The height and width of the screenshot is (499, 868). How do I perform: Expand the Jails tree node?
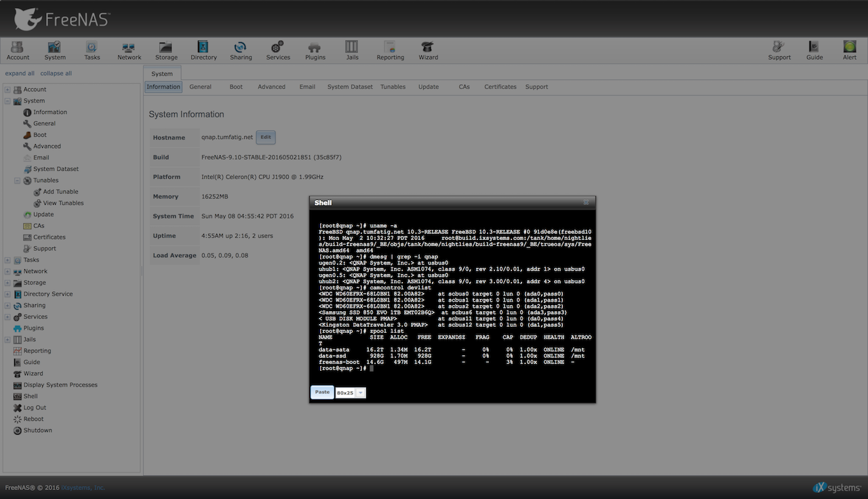[x=8, y=340]
